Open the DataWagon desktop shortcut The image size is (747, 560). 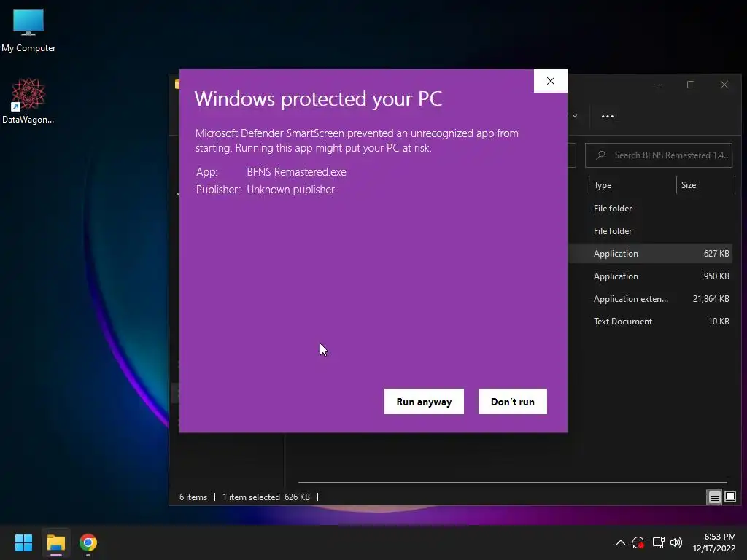(x=28, y=101)
